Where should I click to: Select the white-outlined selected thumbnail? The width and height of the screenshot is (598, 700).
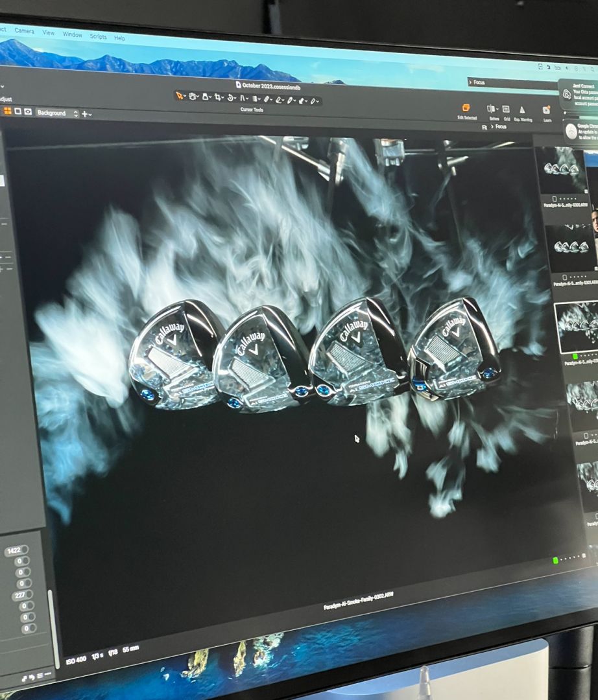[x=576, y=327]
